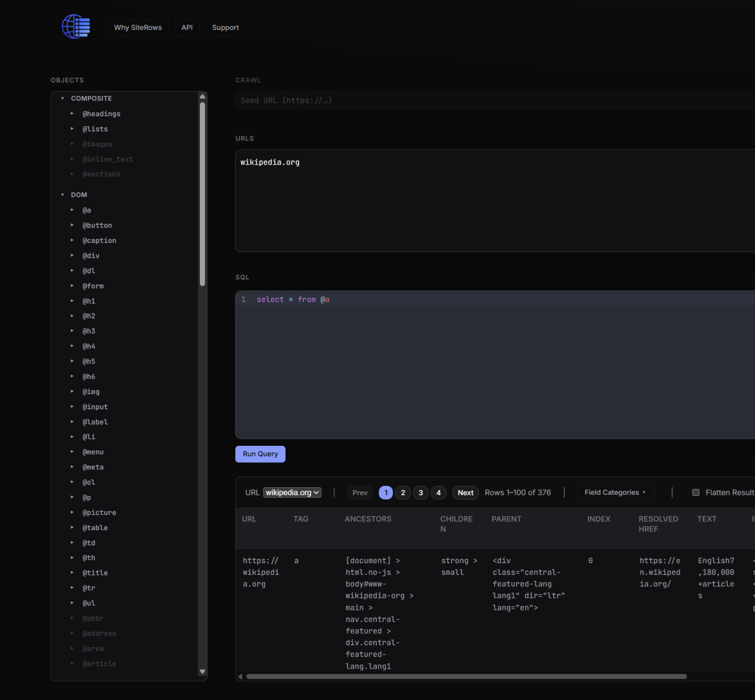Select the dimmed @article object
This screenshot has height=700, width=755.
click(x=99, y=664)
